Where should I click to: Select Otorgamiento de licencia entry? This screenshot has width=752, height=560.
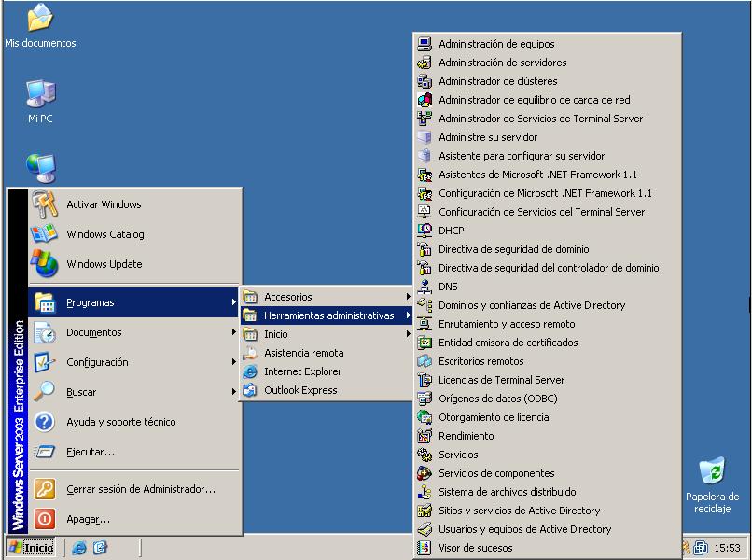(x=548, y=417)
